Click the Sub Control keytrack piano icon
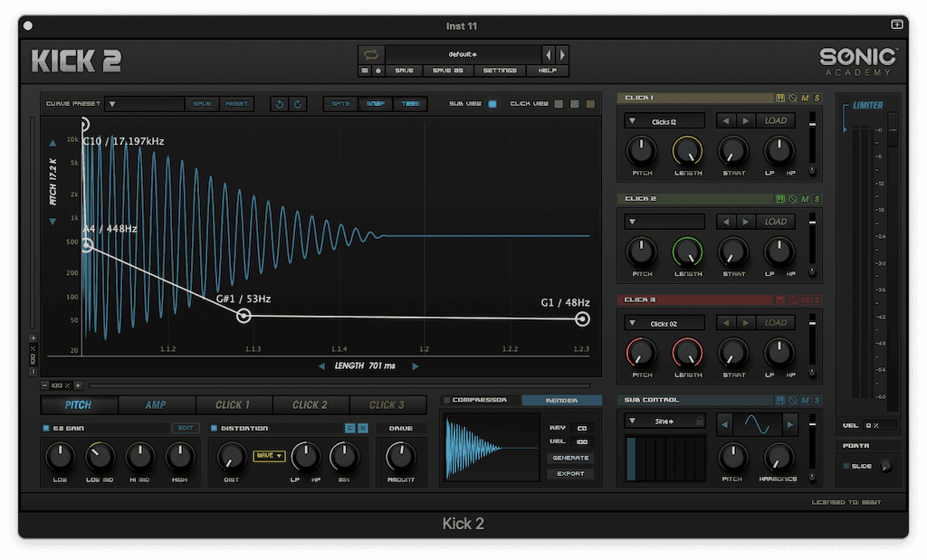Image resolution: width=927 pixels, height=560 pixels. tap(780, 401)
